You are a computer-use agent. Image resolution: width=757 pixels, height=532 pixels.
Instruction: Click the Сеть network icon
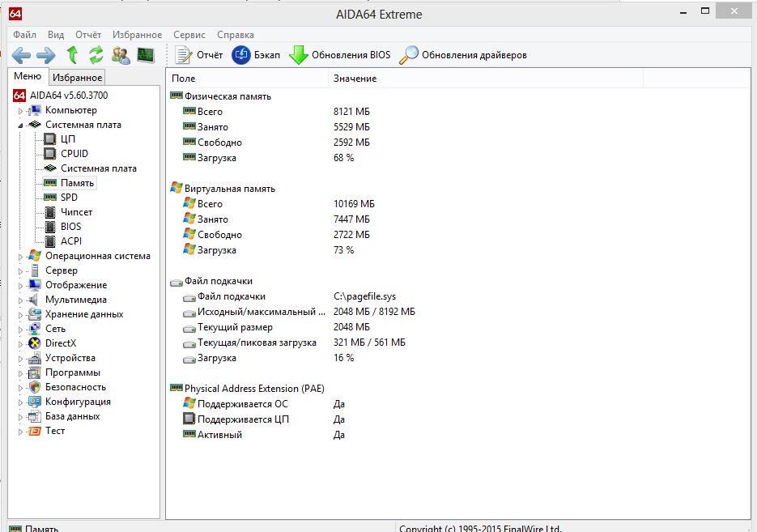pos(34,328)
